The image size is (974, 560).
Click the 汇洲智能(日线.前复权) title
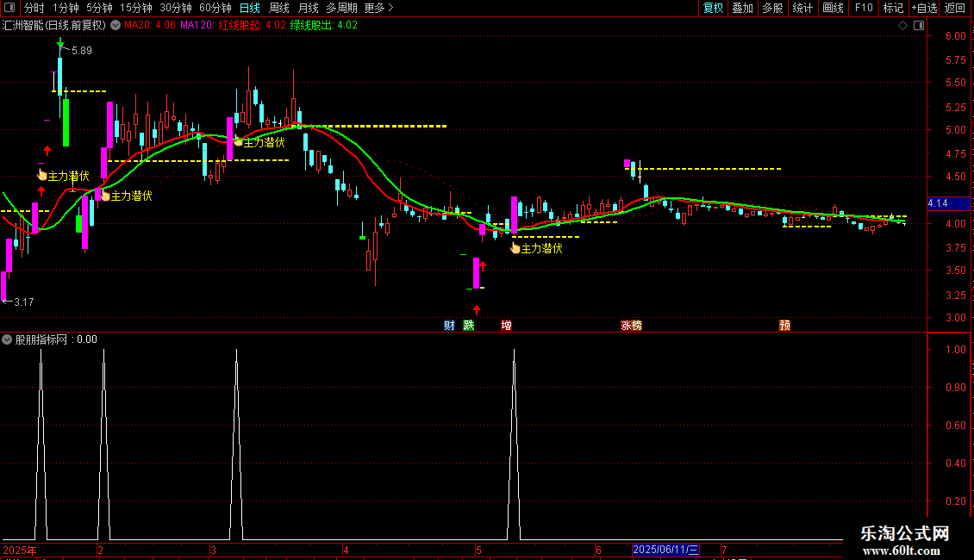pyautogui.click(x=54, y=25)
